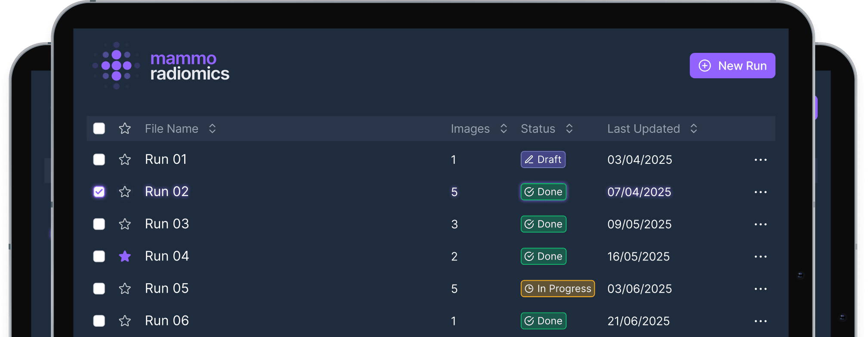Open the mammo radiomics logo
Image resolution: width=868 pixels, height=337 pixels.
(161, 66)
